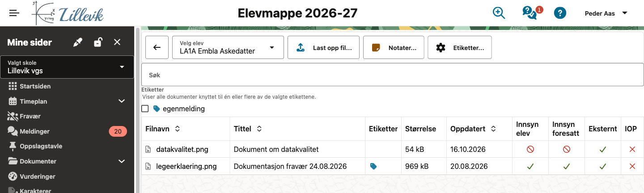Click the question mark help icon
Viewport: 644px width, 193px height.
point(560,13)
